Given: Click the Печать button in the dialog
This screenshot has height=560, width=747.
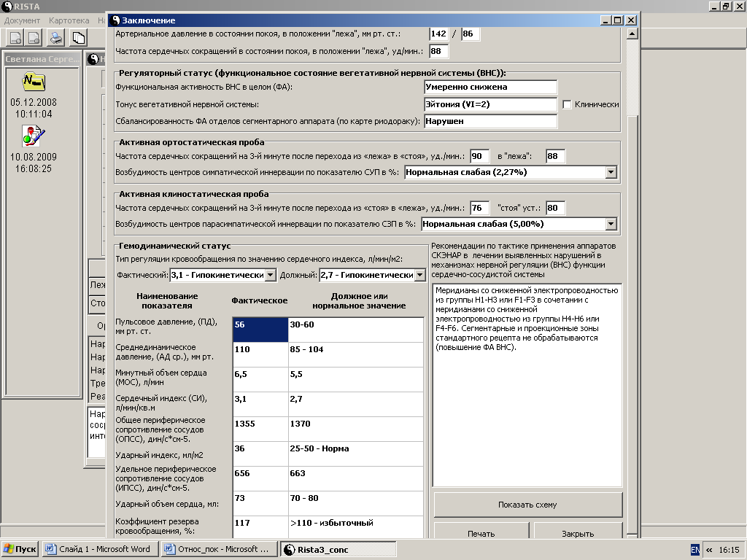Looking at the screenshot, I should [x=481, y=532].
